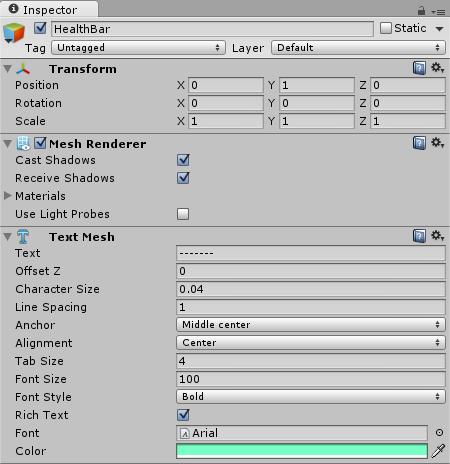The height and width of the screenshot is (464, 450).
Task: Click the Font Size field
Action: (x=311, y=379)
